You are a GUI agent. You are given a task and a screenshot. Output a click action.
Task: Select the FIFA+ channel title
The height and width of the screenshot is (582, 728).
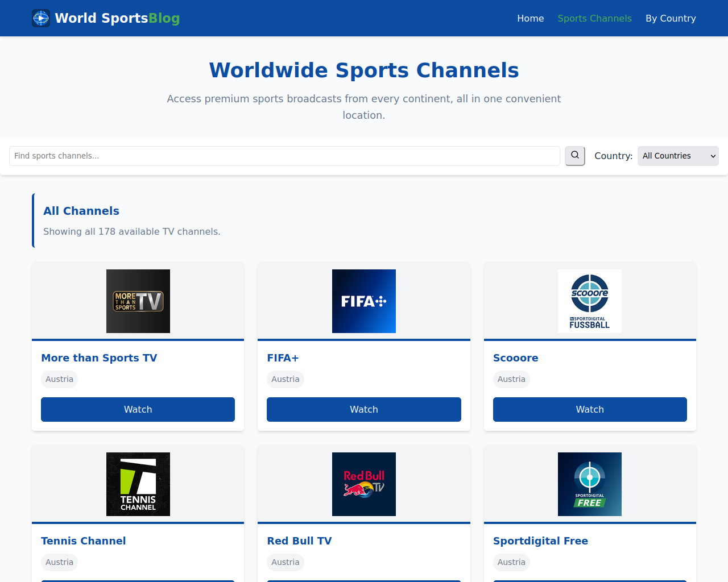[283, 357]
